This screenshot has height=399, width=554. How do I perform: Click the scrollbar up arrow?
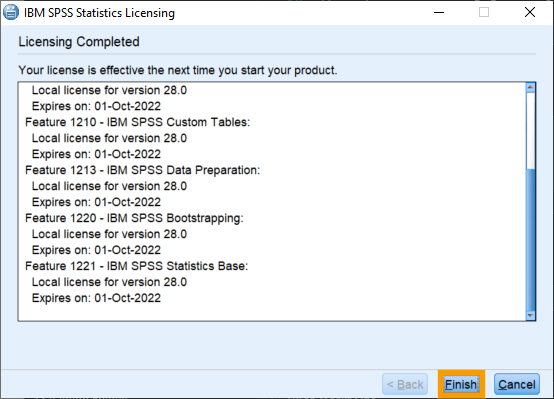530,88
